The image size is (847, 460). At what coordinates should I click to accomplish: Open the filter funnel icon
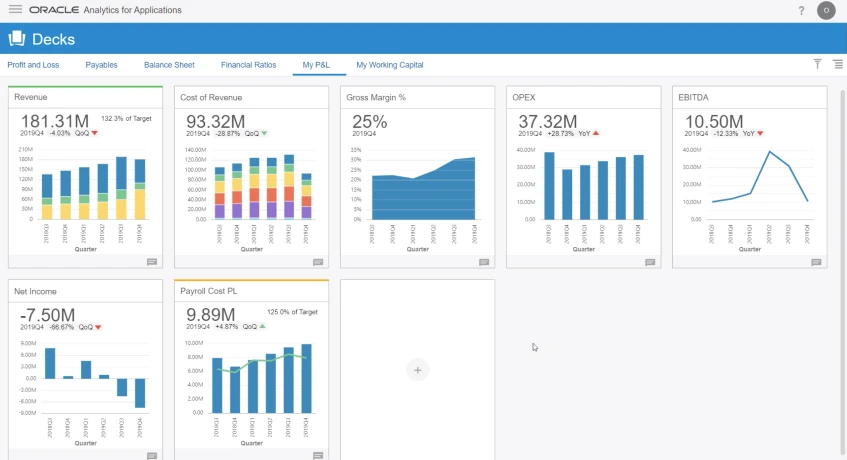click(817, 64)
